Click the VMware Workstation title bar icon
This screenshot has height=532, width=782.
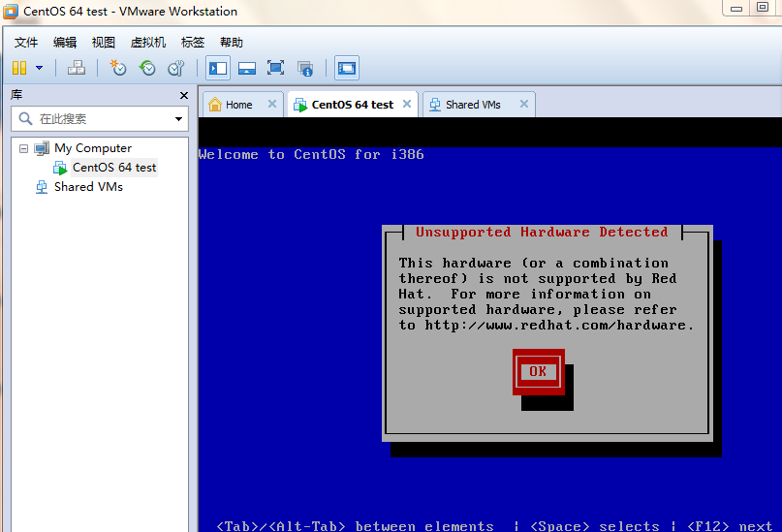tap(11, 11)
